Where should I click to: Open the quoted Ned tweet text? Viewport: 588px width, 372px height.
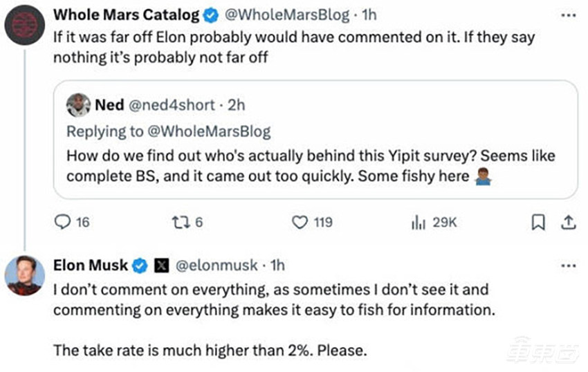(x=311, y=166)
